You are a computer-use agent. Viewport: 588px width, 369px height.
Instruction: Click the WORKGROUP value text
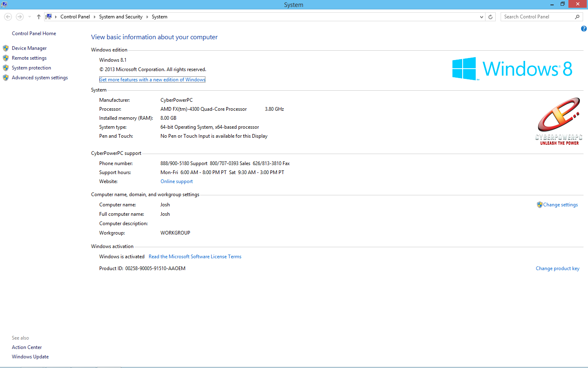[175, 233]
